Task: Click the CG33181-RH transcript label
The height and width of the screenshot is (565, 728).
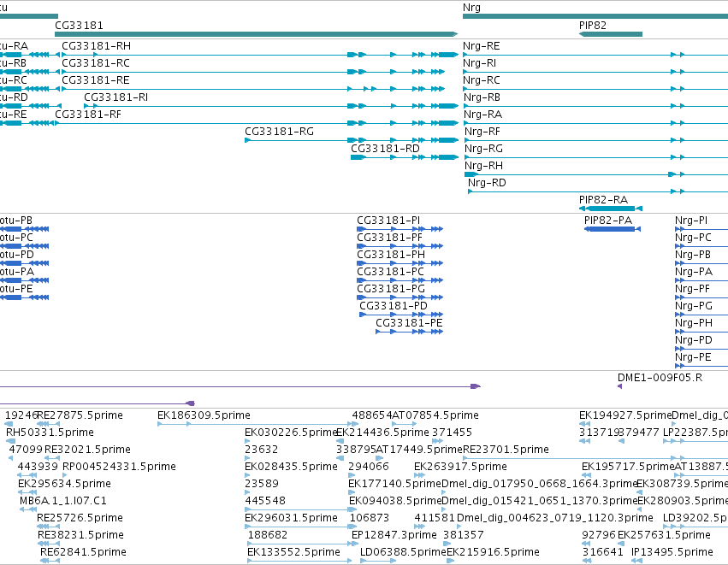Action: [96, 46]
